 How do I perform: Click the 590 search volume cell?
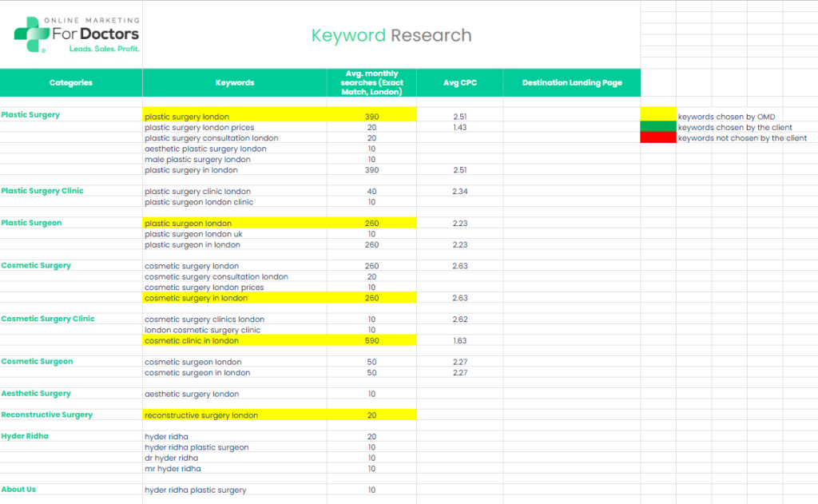[x=372, y=340]
